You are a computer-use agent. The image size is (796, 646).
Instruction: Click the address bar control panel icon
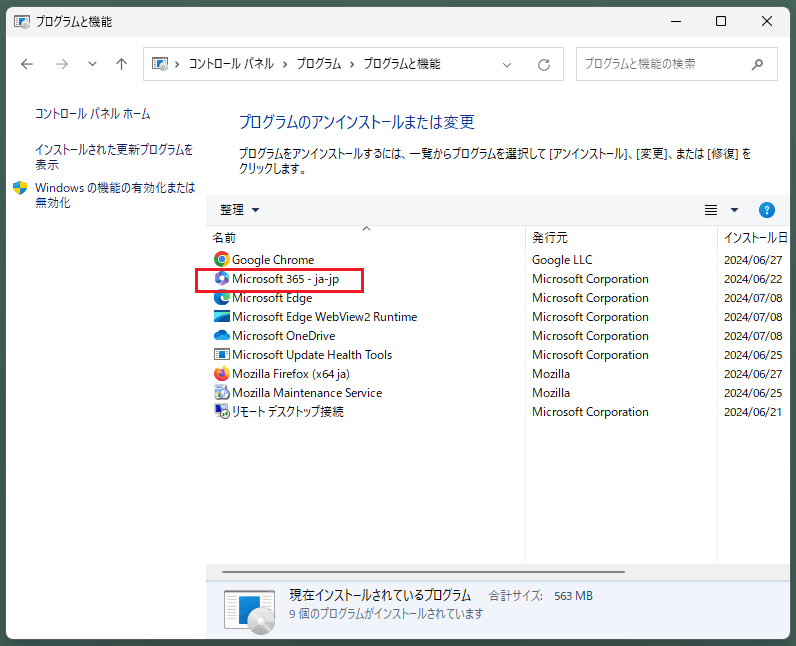click(160, 64)
